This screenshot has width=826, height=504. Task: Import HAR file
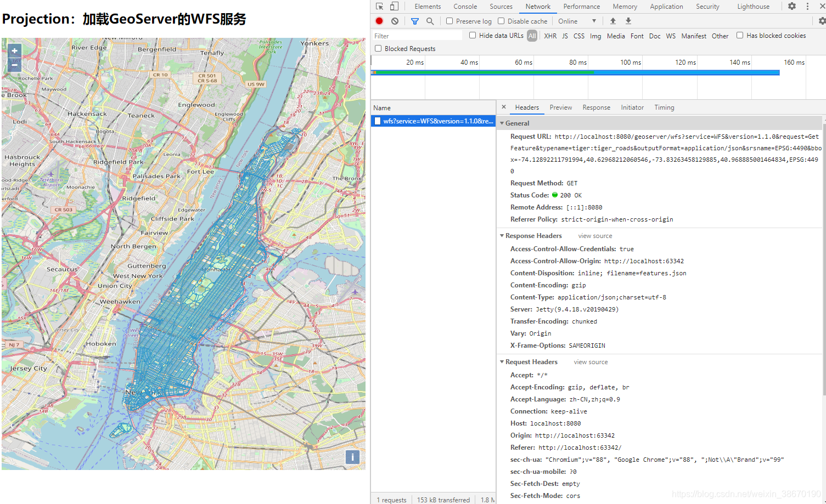(613, 20)
